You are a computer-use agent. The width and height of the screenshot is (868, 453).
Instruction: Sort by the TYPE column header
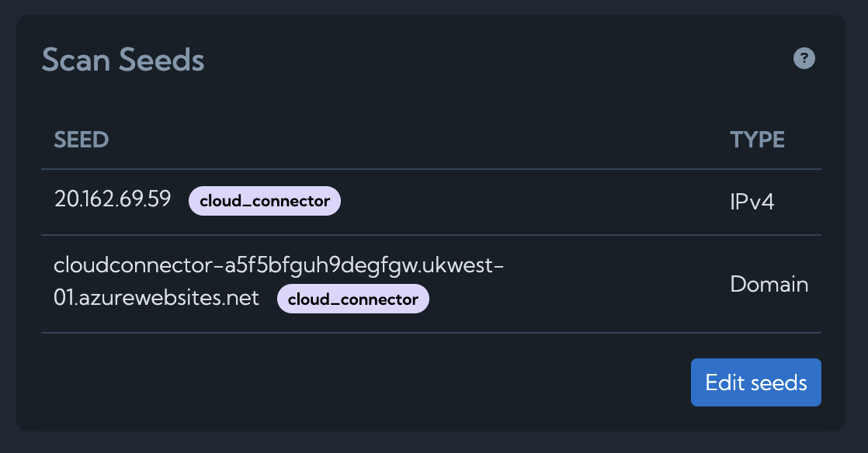click(x=757, y=140)
